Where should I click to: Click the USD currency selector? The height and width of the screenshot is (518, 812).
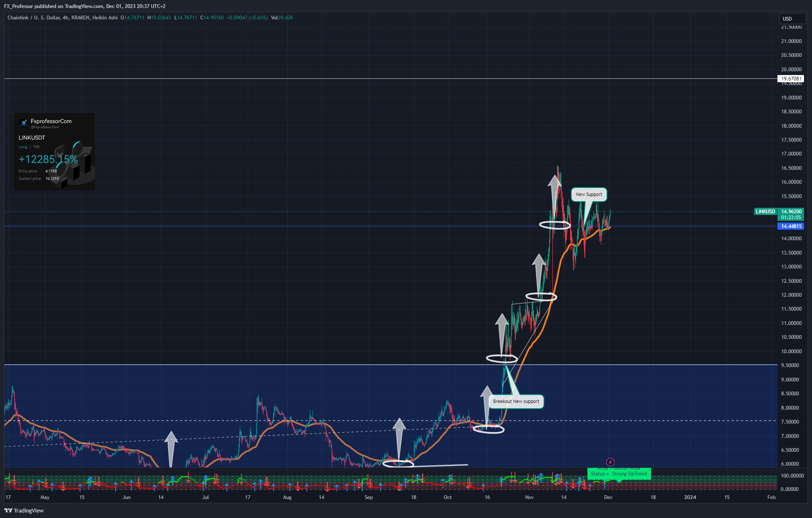(x=792, y=19)
